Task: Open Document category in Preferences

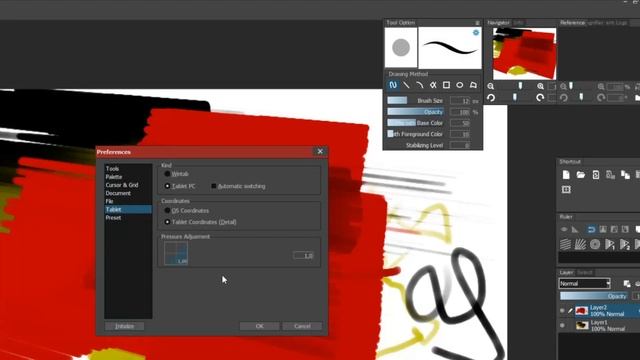Action: point(118,193)
